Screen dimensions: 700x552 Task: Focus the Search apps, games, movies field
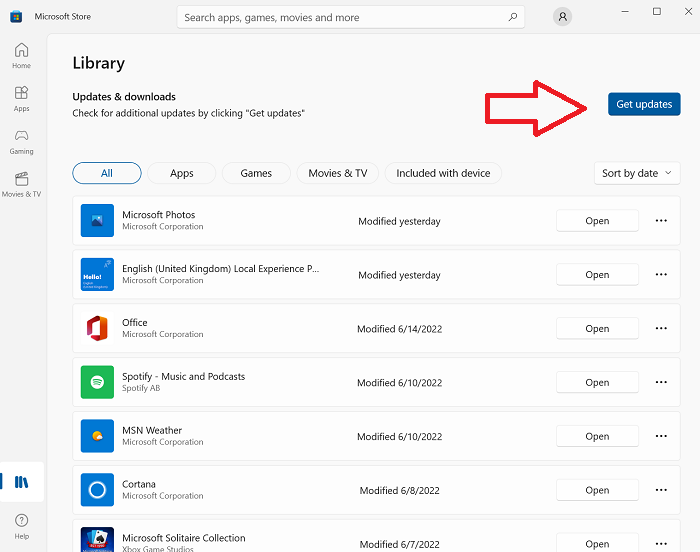coord(351,17)
